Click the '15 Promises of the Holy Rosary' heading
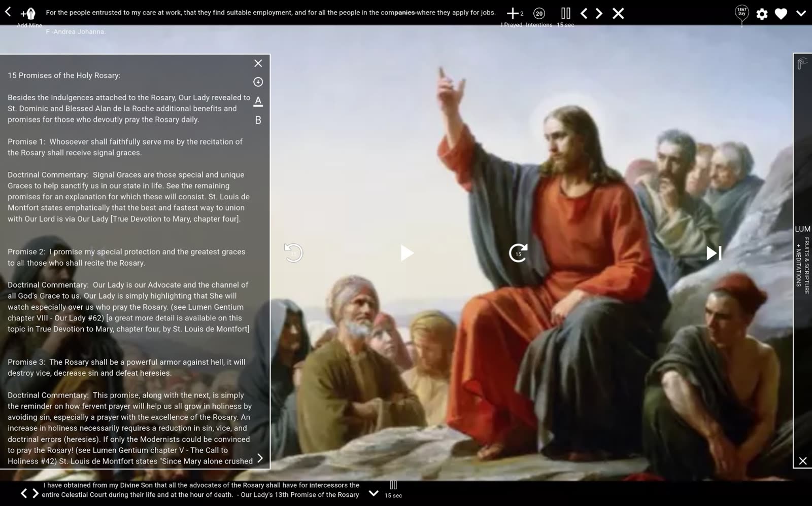The image size is (812, 506). 64,76
